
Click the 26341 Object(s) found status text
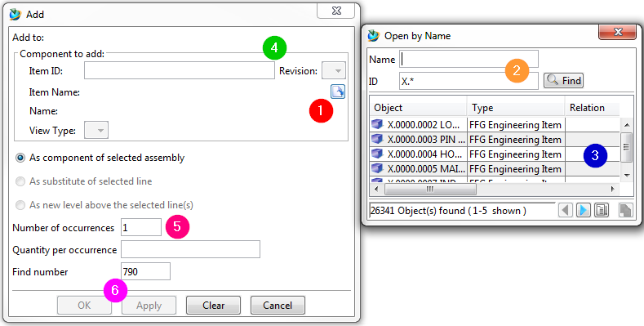point(448,211)
